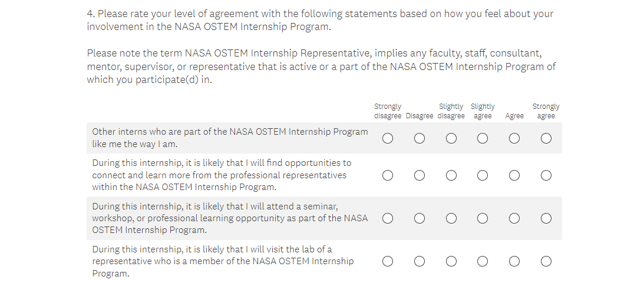
Task: Select Strongly agree for 'like me the way I am'
Action: tap(546, 138)
